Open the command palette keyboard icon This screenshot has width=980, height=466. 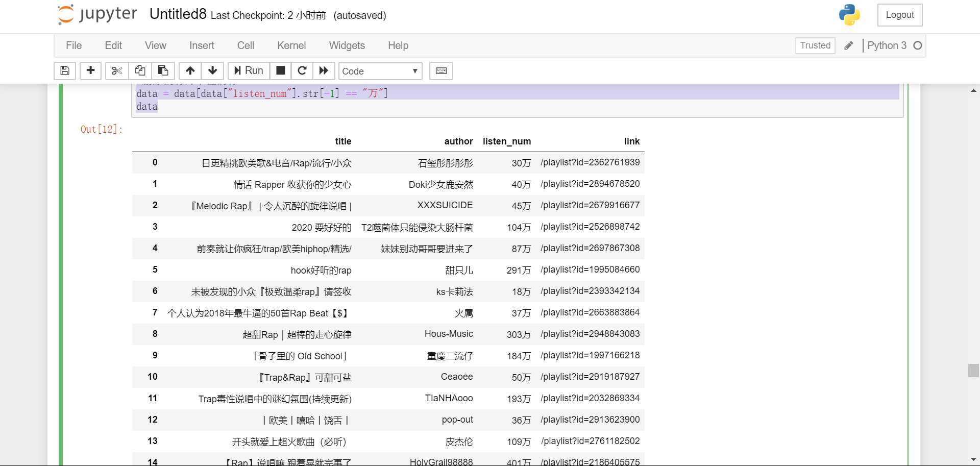point(442,70)
